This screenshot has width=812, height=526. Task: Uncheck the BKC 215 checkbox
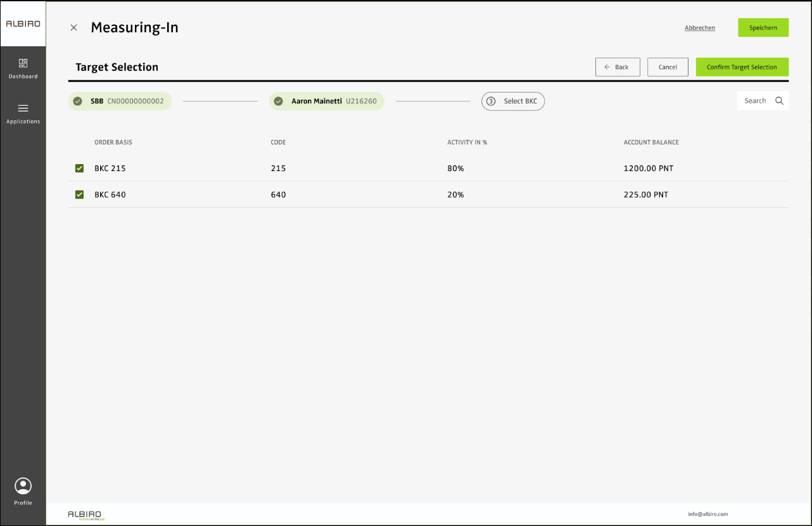[x=79, y=169]
